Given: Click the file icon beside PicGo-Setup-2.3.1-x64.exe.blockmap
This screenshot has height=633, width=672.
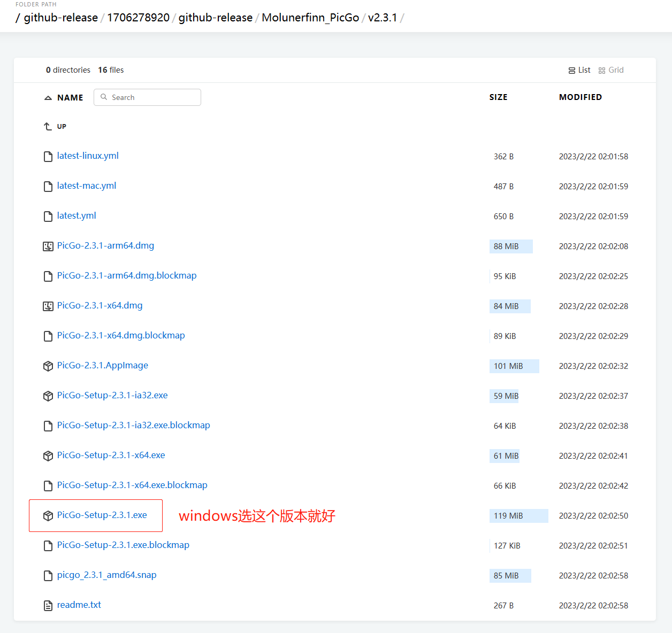Looking at the screenshot, I should click(48, 486).
